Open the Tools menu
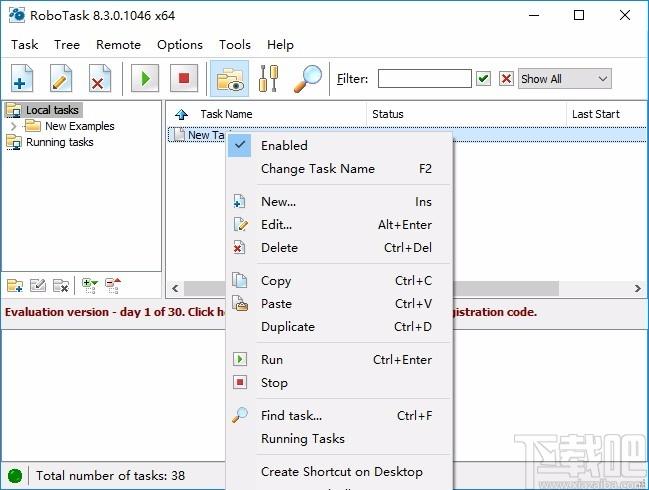 pyautogui.click(x=235, y=44)
